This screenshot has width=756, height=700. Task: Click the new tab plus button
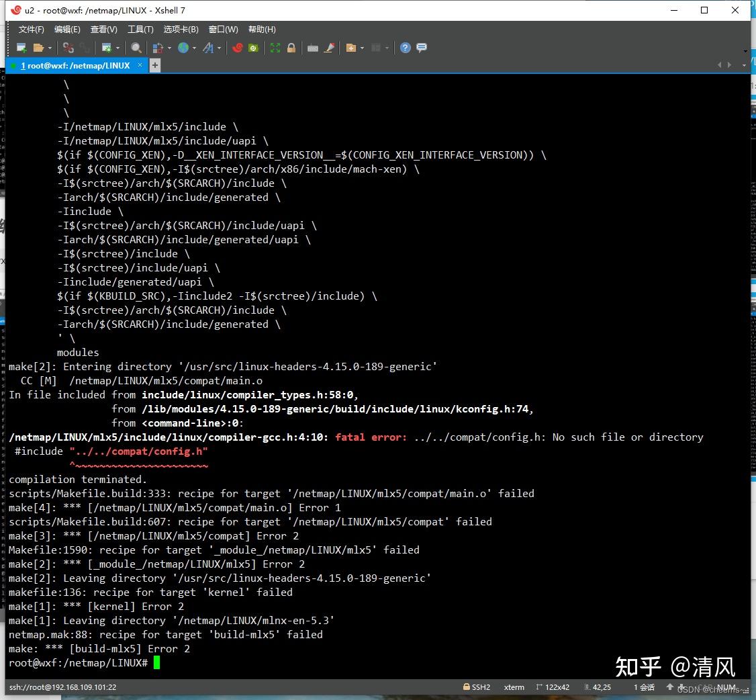[154, 65]
